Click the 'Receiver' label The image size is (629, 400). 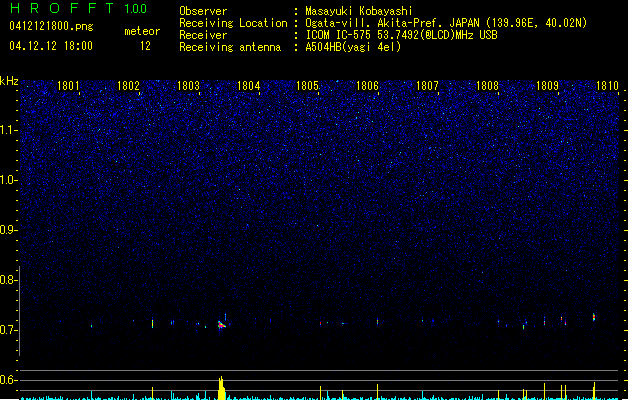203,35
